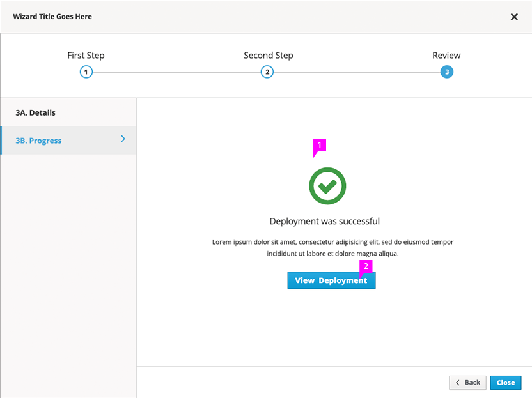Click the View Deployment button
Screen dimensions: 532x398
click(x=331, y=280)
